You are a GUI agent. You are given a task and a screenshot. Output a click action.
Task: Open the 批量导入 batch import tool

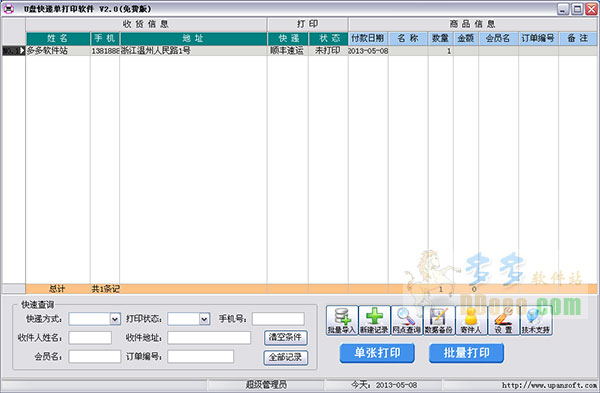pos(342,320)
